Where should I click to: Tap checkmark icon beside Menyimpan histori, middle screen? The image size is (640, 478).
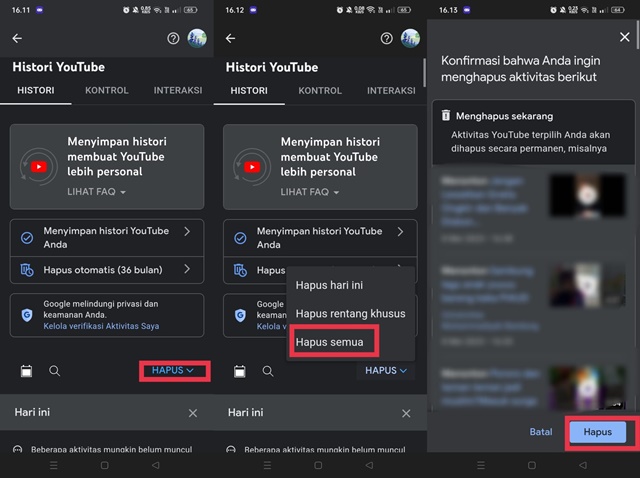(240, 238)
